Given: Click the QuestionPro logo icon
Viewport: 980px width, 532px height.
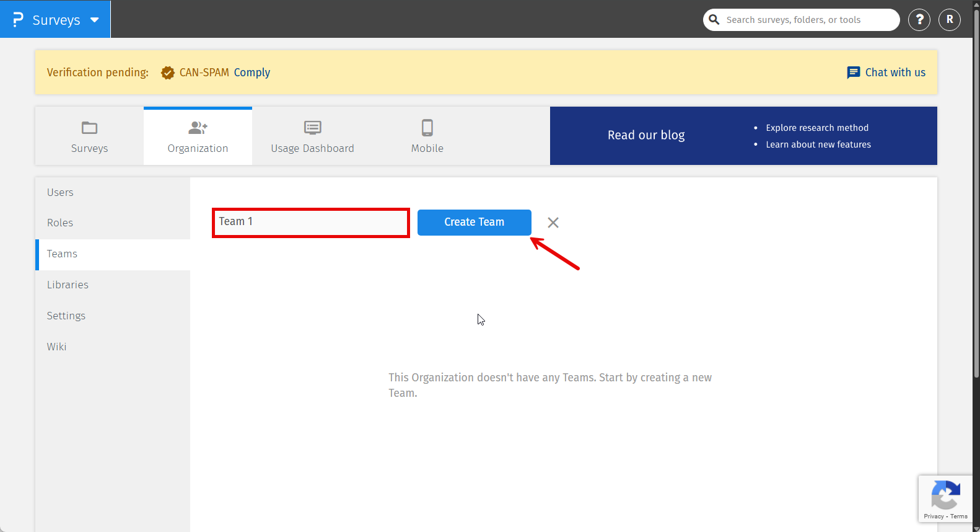Looking at the screenshot, I should pos(18,20).
